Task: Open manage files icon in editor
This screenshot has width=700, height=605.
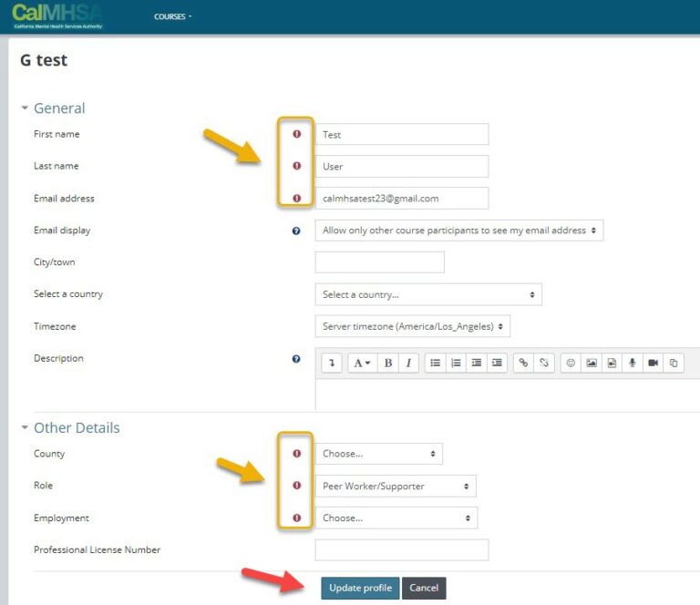Action: (674, 363)
